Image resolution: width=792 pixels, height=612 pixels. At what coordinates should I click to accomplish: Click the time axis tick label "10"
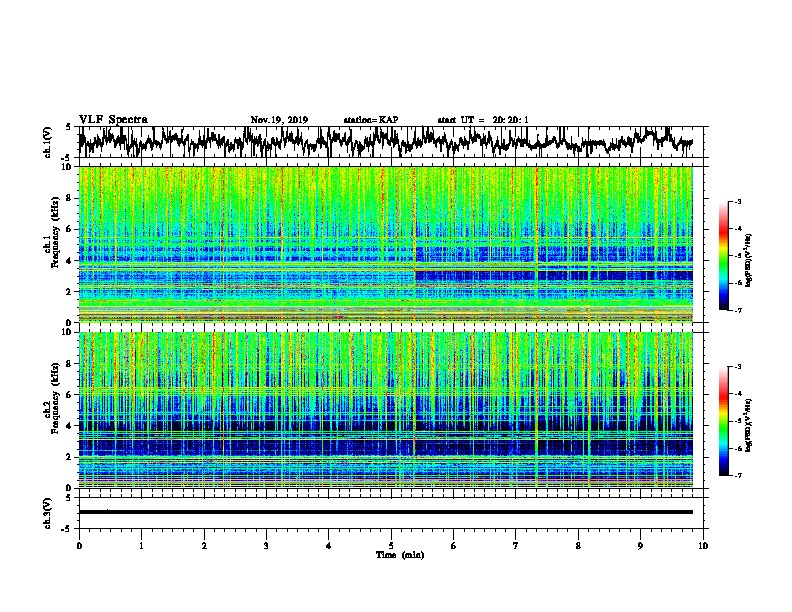tap(703, 546)
